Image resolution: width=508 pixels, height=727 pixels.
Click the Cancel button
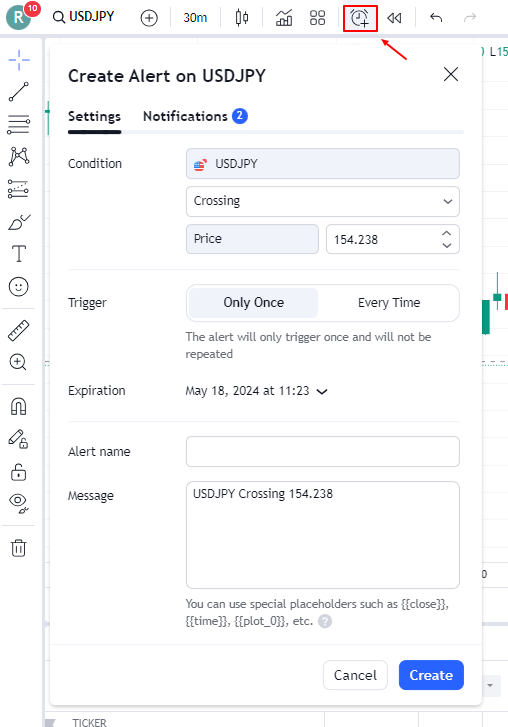click(356, 675)
